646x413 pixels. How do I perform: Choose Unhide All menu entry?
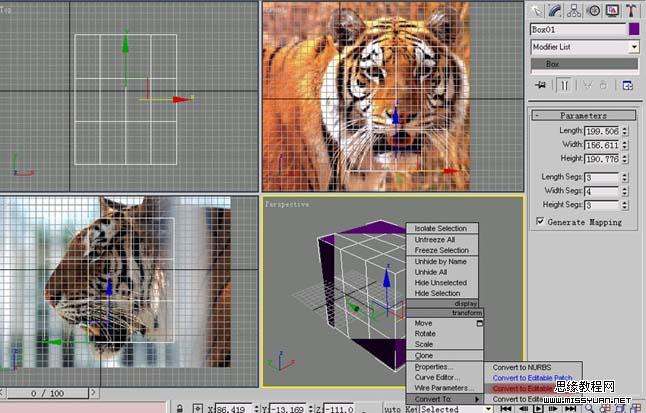[431, 272]
